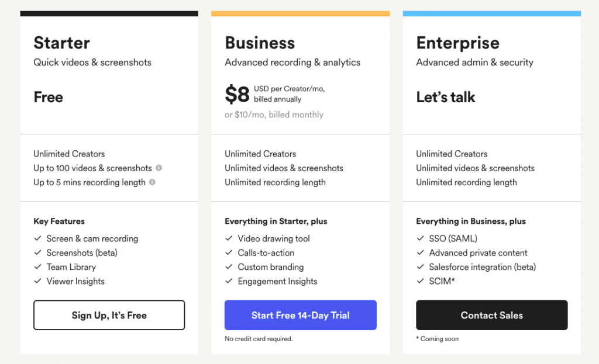Click checkmark next to Screen & cam recording
The width and height of the screenshot is (599, 364).
[37, 238]
